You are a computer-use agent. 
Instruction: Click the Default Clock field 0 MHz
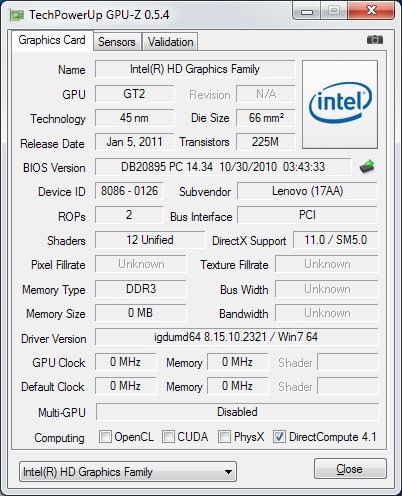[x=125, y=386]
